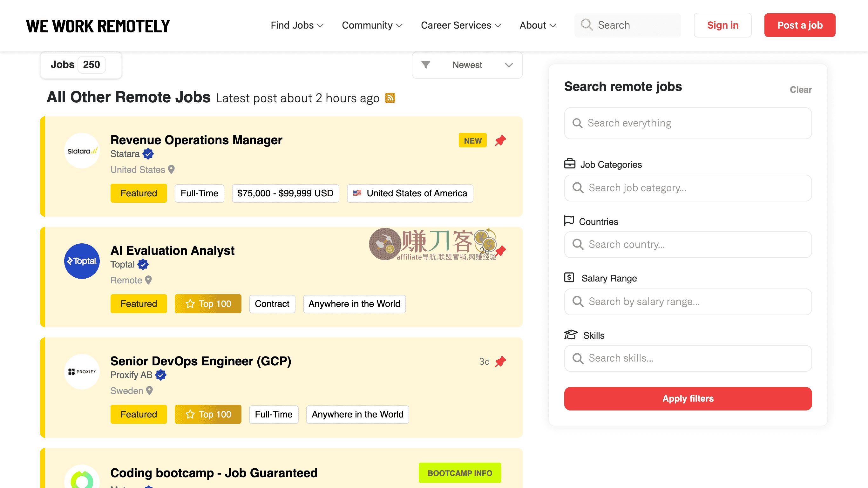Click the star icon on Proxify's Top 100 badge
Screen dimensions: 868x488
tap(190, 414)
